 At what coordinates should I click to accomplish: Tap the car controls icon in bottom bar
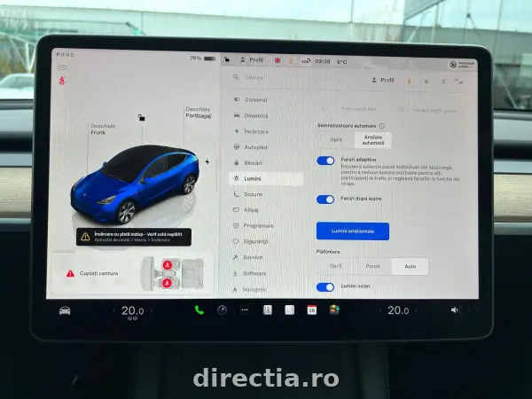(x=65, y=310)
